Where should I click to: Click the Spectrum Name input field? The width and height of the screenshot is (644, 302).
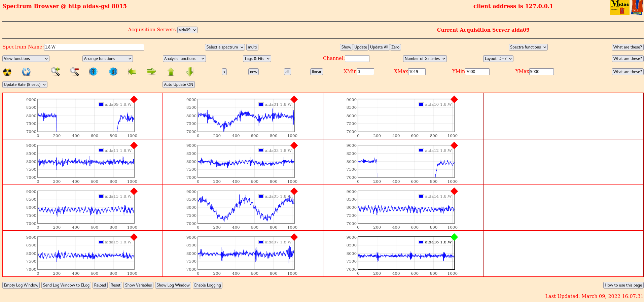94,47
